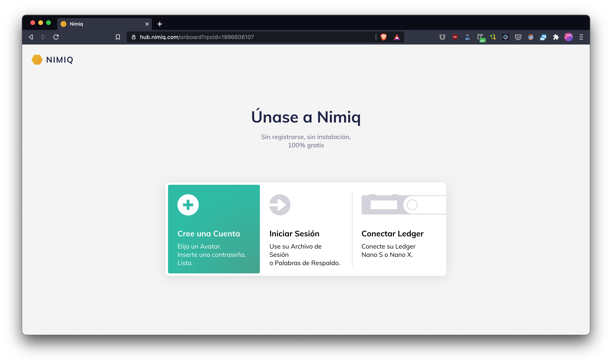612x364 pixels.
Task: Click the Brave Shields lion icon
Action: click(x=383, y=37)
